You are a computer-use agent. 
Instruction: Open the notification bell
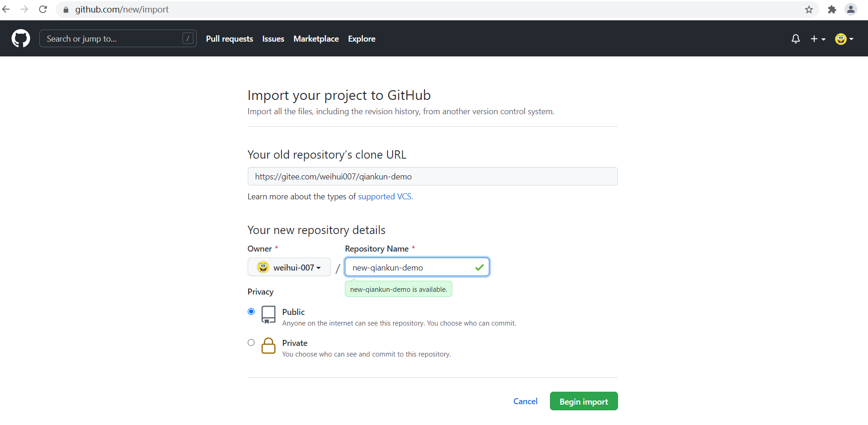click(795, 39)
